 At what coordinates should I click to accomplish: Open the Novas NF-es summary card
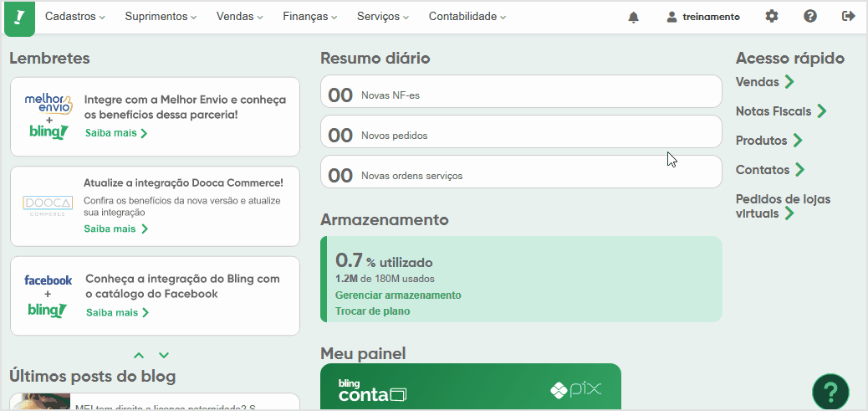coord(521,91)
